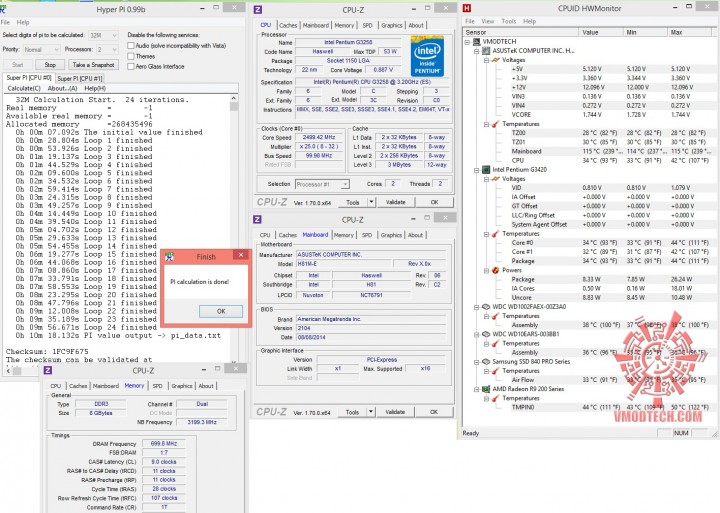Collapse the VMODTECH tree node in HWMonitor
This screenshot has height=513, width=720.
[x=467, y=41]
